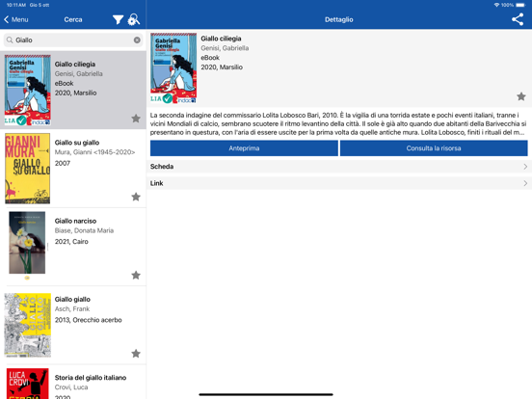Click Consulta la risorsa button
The width and height of the screenshot is (532, 399).
click(434, 148)
